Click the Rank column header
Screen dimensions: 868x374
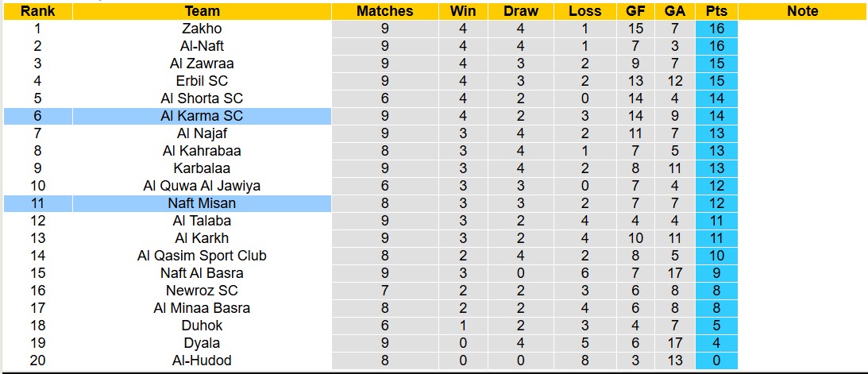[37, 11]
